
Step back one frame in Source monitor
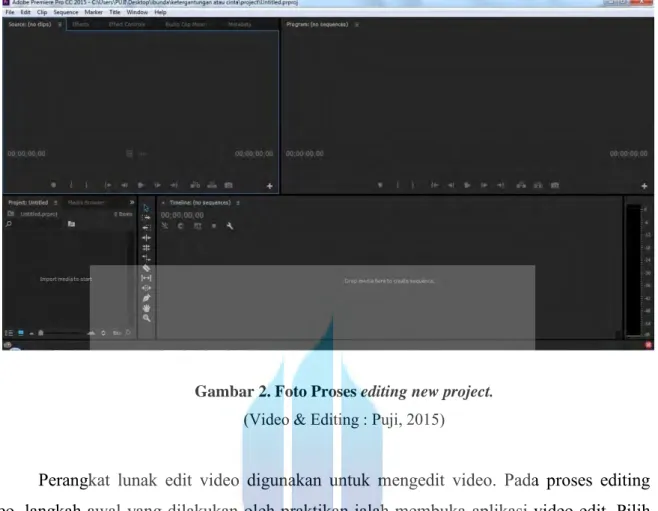[x=124, y=185]
